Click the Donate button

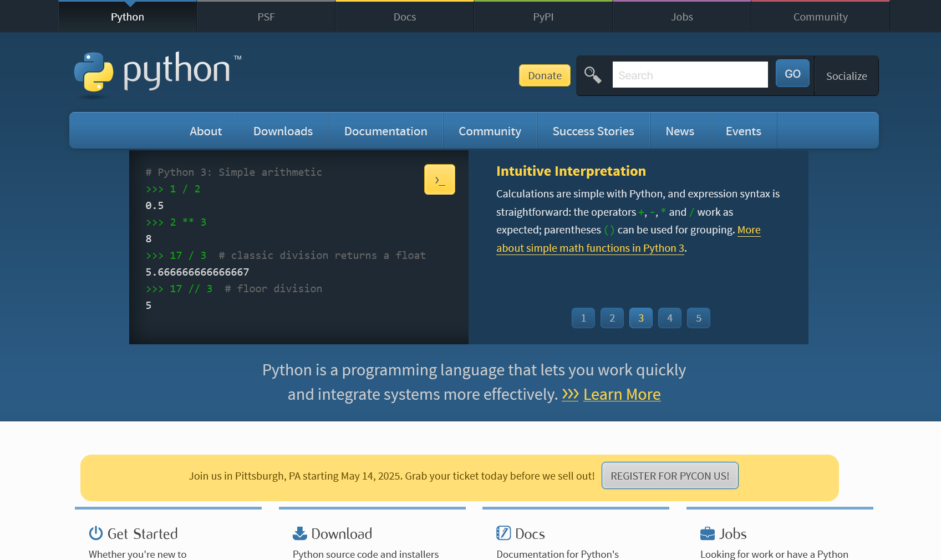(x=545, y=75)
